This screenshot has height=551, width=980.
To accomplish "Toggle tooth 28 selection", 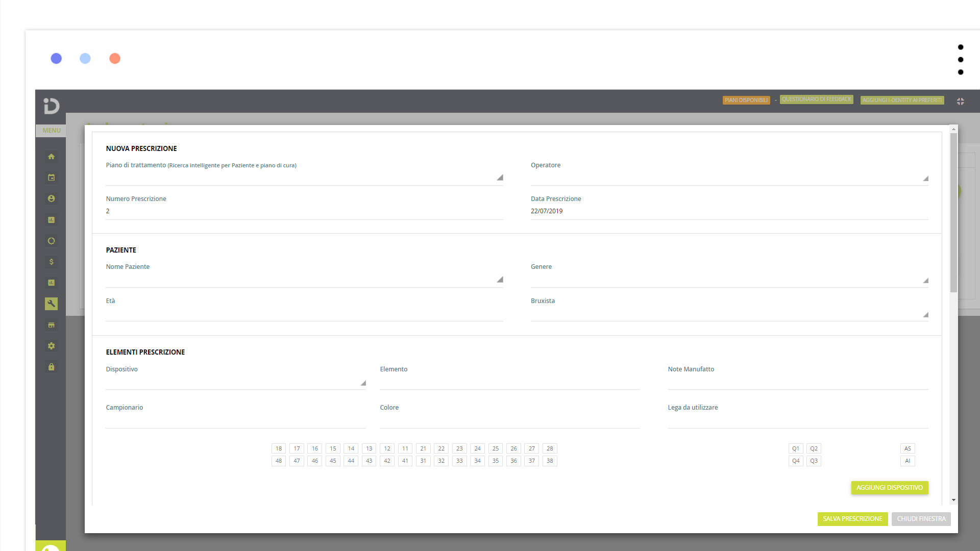I will click(550, 449).
